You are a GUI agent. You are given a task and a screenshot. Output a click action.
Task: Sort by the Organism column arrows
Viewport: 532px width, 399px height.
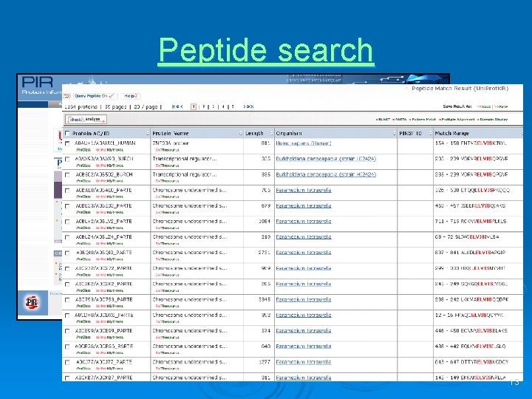click(x=395, y=133)
